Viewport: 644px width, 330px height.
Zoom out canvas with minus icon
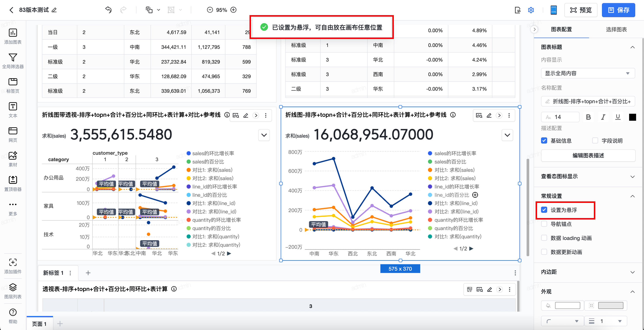[210, 10]
